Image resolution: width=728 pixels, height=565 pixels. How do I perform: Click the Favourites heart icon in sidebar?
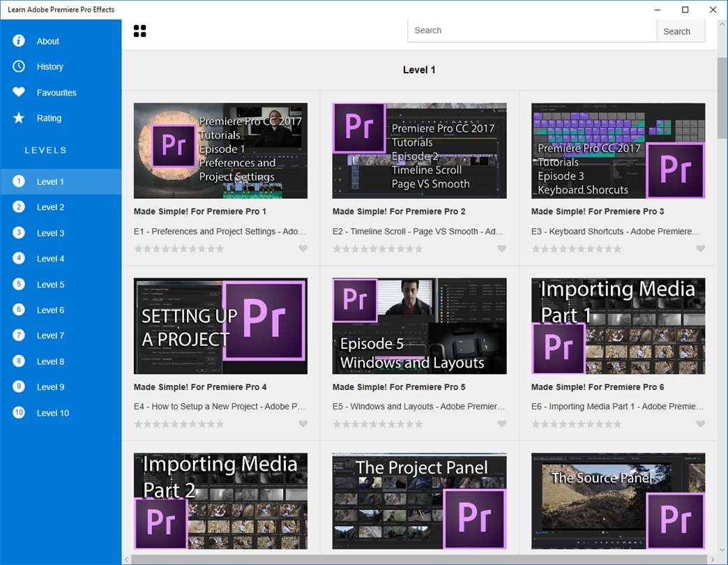click(19, 92)
